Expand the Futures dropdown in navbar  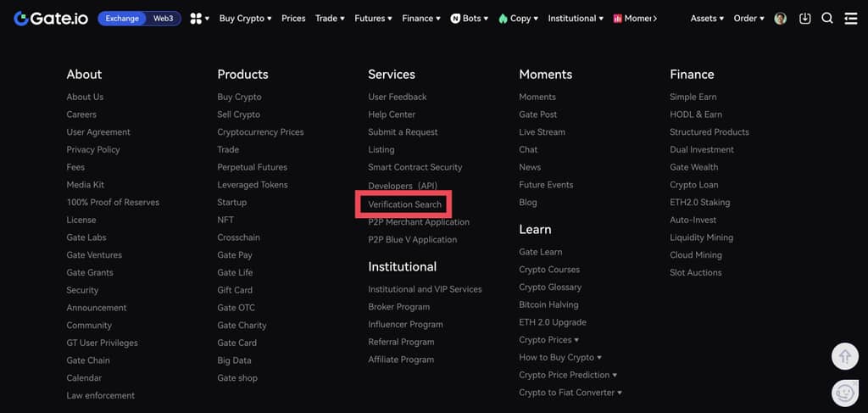[373, 18]
